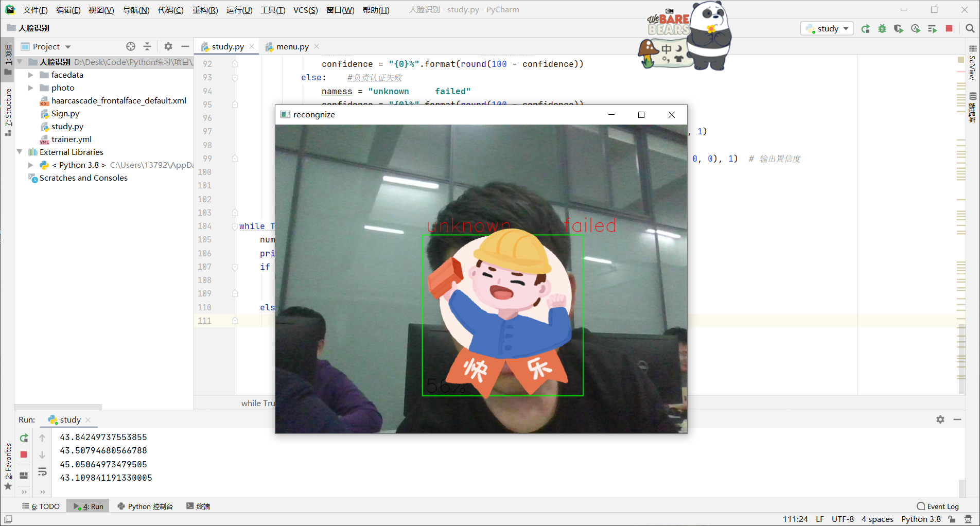980x526 pixels.
Task: Expand the photo folder
Action: (x=31, y=87)
